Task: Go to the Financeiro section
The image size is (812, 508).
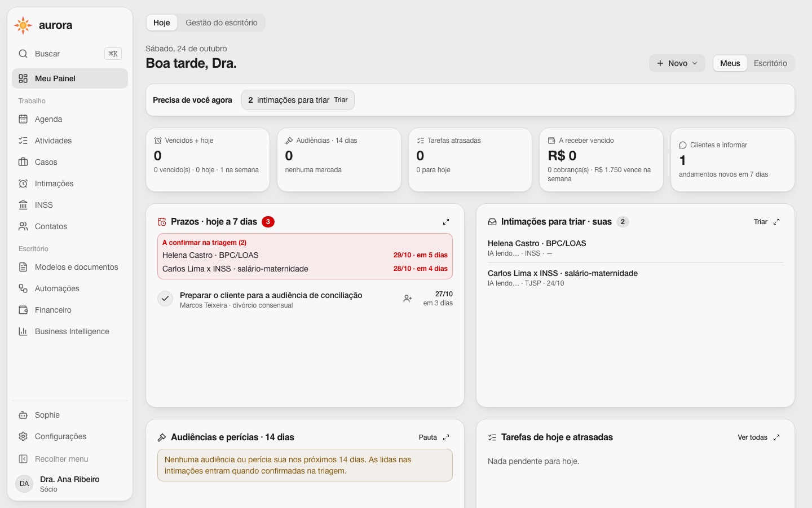Action: [x=70, y=310]
